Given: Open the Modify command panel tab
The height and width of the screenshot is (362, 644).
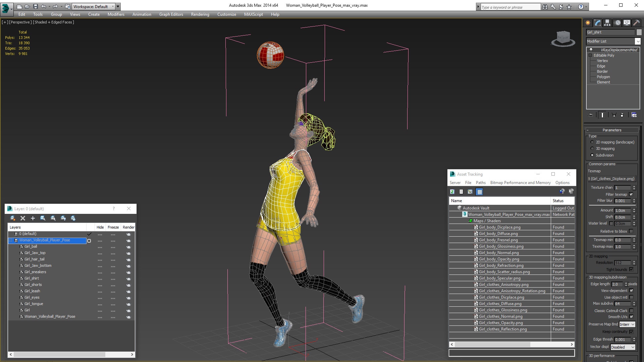Looking at the screenshot, I should pos(598,23).
